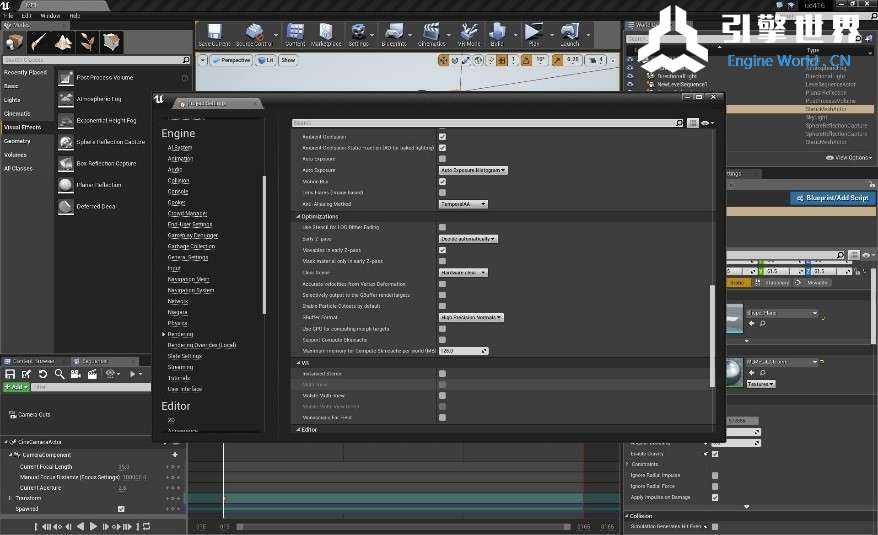Select the Place mode icon

click(14, 42)
